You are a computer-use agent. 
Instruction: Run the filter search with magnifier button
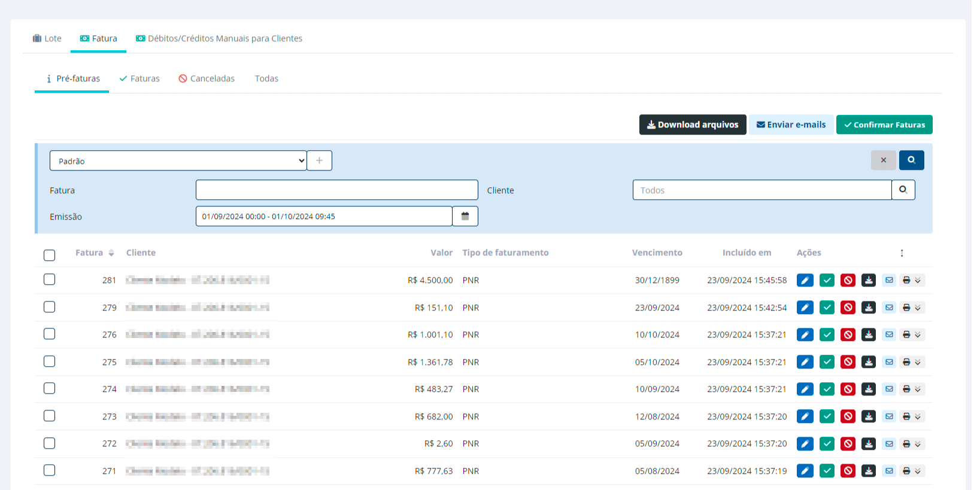(x=911, y=160)
